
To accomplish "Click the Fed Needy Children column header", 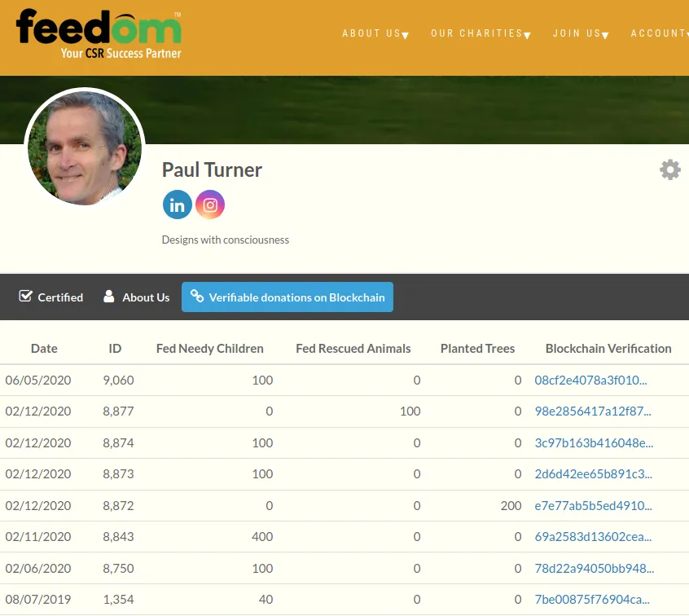I will click(209, 349).
